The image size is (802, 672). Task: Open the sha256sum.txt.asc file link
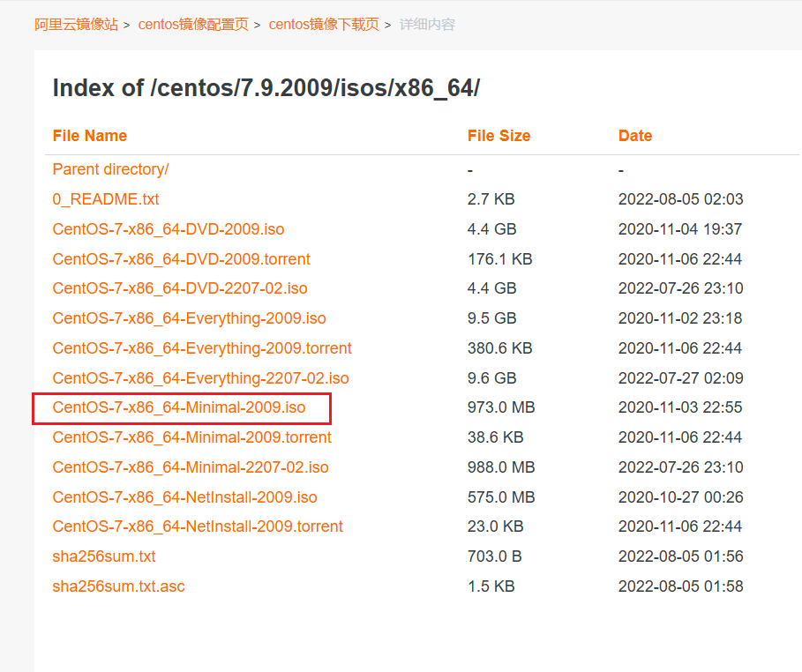coord(118,586)
